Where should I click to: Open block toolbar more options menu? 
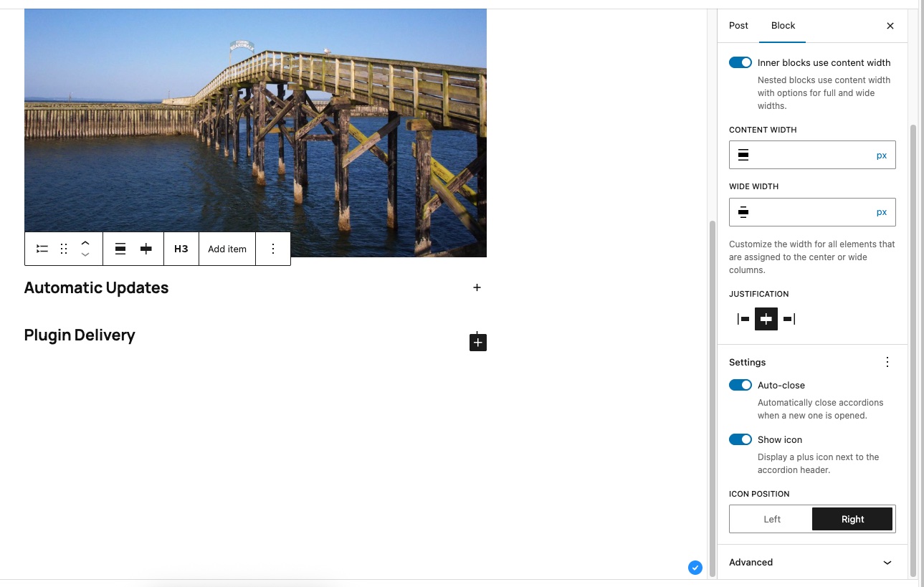point(273,249)
